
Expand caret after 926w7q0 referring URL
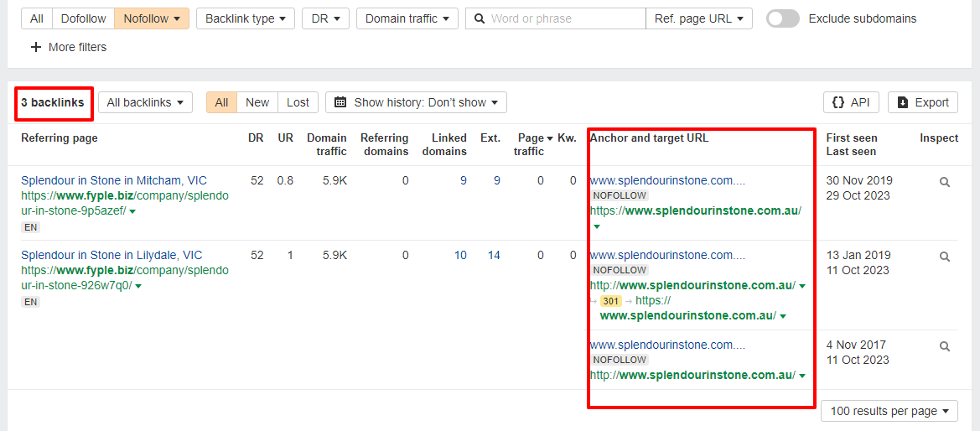(x=138, y=287)
